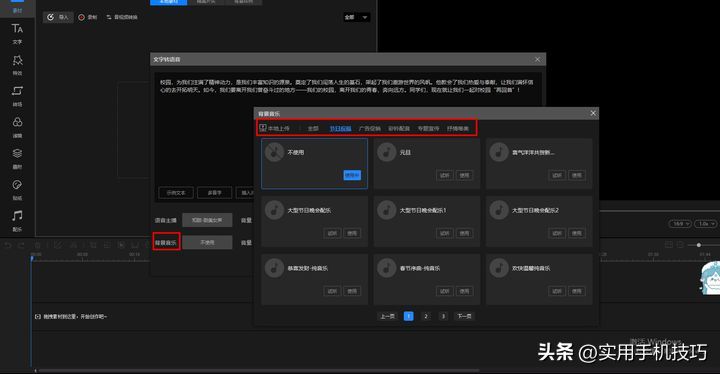720x374 pixels.
Task: Select the 广告促销 category tab
Action: 370,129
